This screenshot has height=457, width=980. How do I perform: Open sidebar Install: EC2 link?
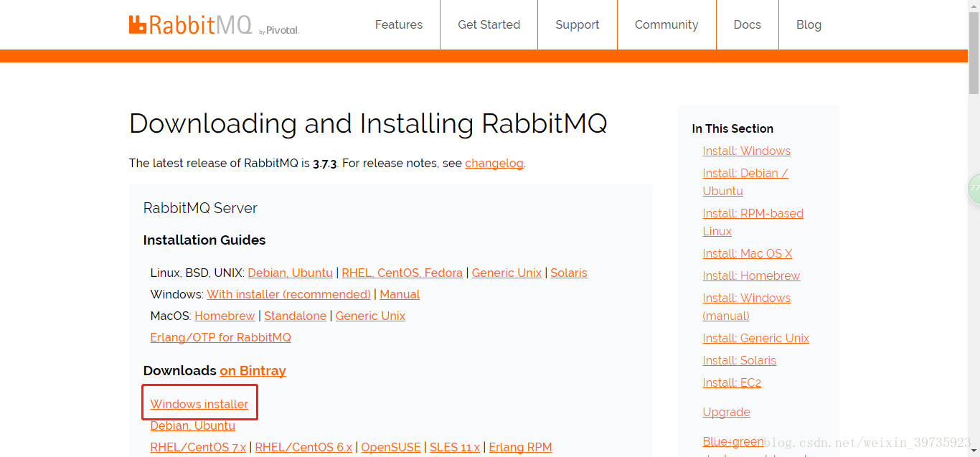pyautogui.click(x=732, y=382)
